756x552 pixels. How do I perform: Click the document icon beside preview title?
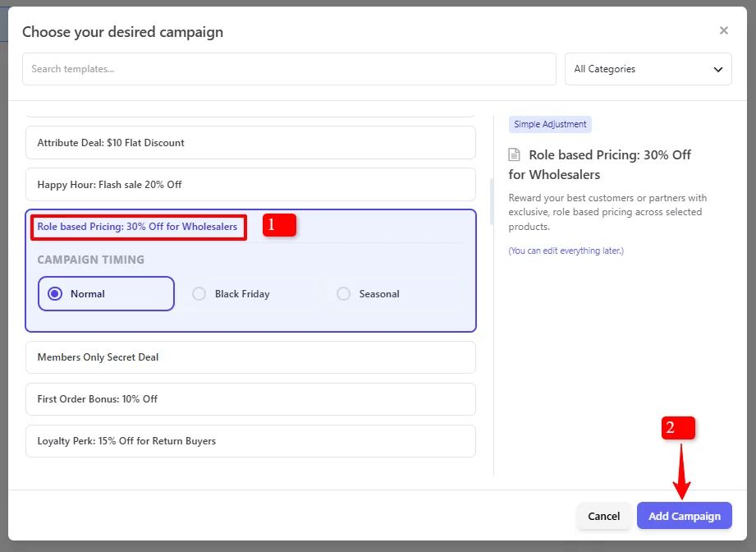coord(515,155)
